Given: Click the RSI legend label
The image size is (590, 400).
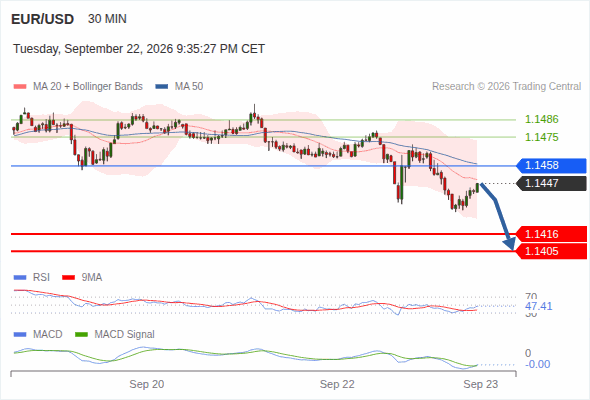Looking at the screenshot, I should (x=41, y=278).
